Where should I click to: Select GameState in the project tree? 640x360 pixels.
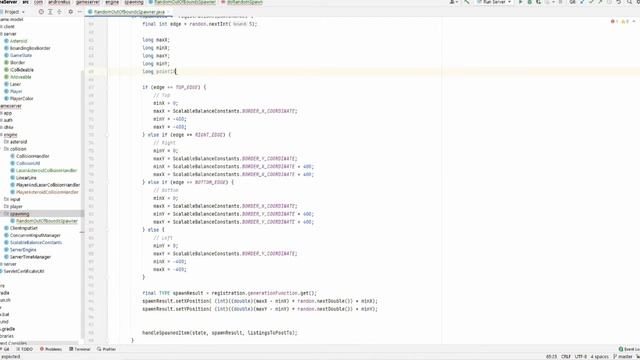pyautogui.click(x=21, y=55)
